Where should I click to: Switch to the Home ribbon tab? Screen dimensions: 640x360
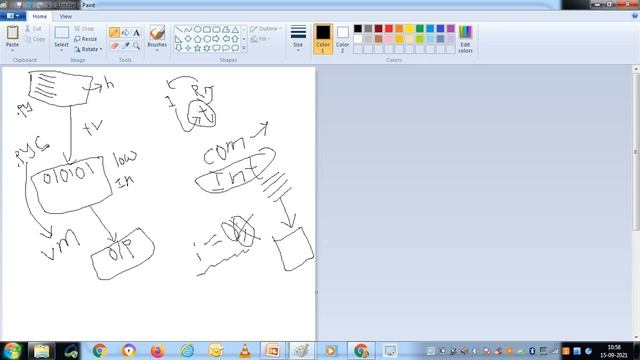[x=40, y=16]
